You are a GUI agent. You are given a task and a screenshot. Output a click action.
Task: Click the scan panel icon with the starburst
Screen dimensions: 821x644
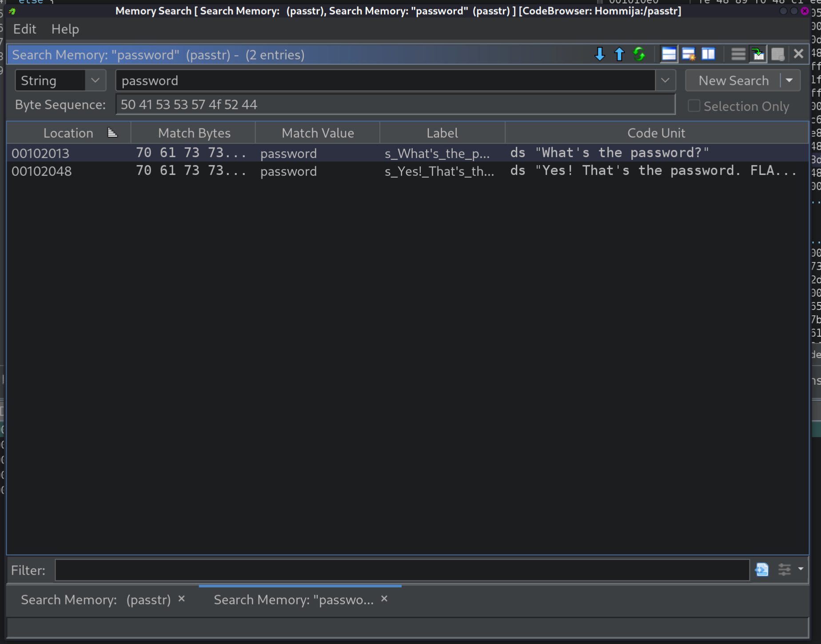688,54
